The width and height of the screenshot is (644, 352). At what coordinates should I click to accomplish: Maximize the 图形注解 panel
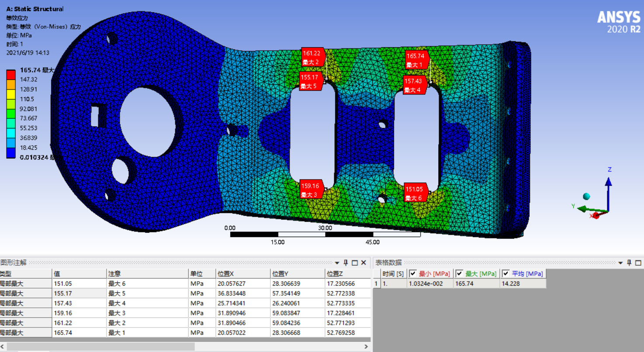click(x=355, y=262)
